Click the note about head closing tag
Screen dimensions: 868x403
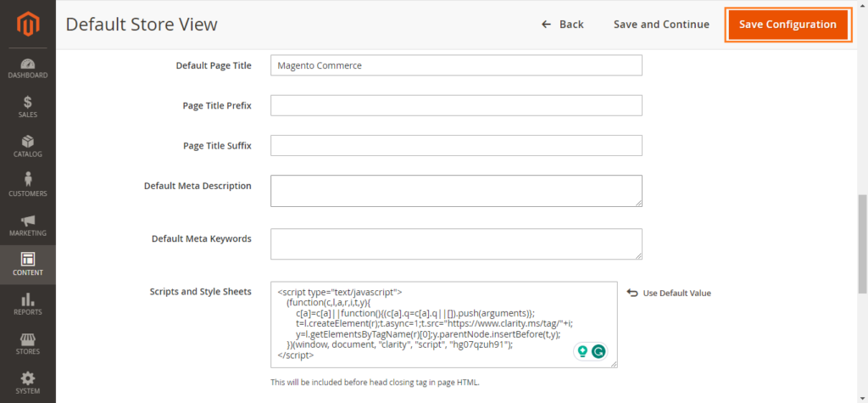[375, 383]
